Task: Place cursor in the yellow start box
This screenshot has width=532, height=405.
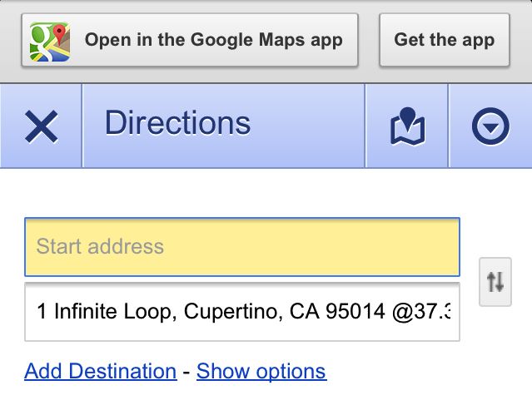Action: (x=241, y=246)
